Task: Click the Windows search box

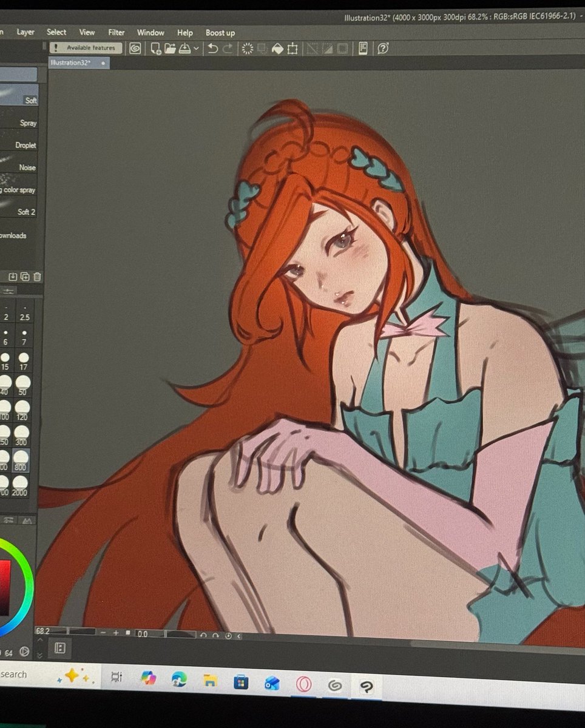Action: (49, 674)
